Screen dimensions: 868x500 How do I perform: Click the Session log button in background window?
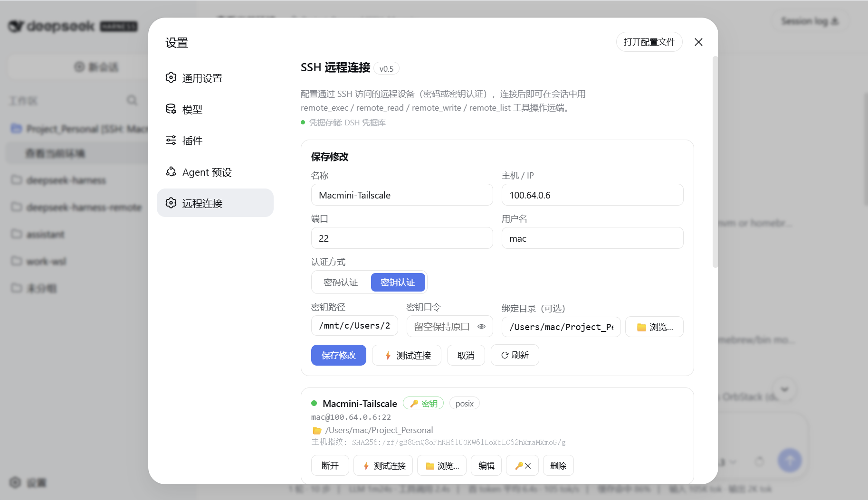tap(810, 21)
